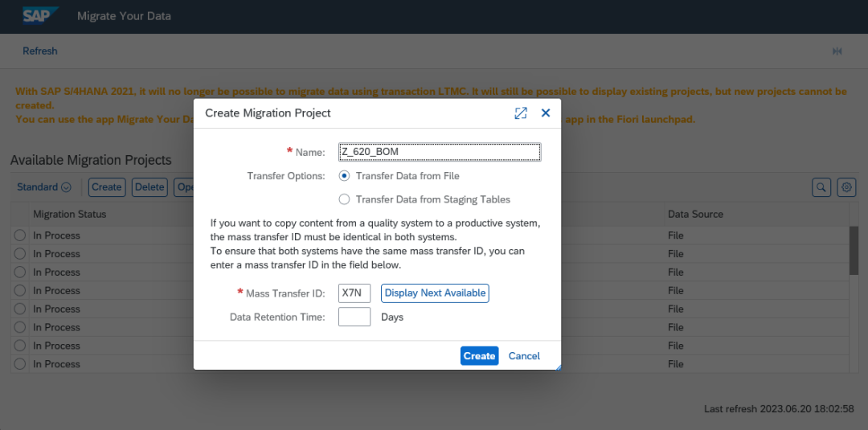Click the Migration Status column header
This screenshot has width=868, height=430.
[x=70, y=214]
